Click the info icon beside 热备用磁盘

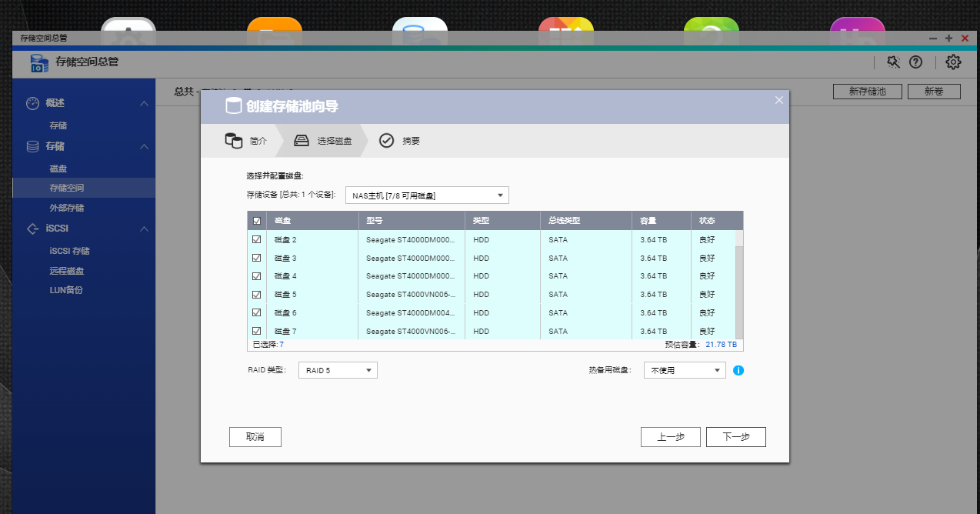tap(738, 370)
